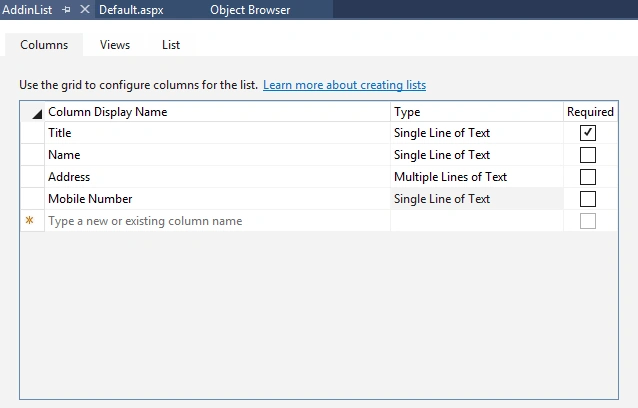Switch to the Default.aspx tab
The height and width of the screenshot is (408, 638).
(x=131, y=9)
